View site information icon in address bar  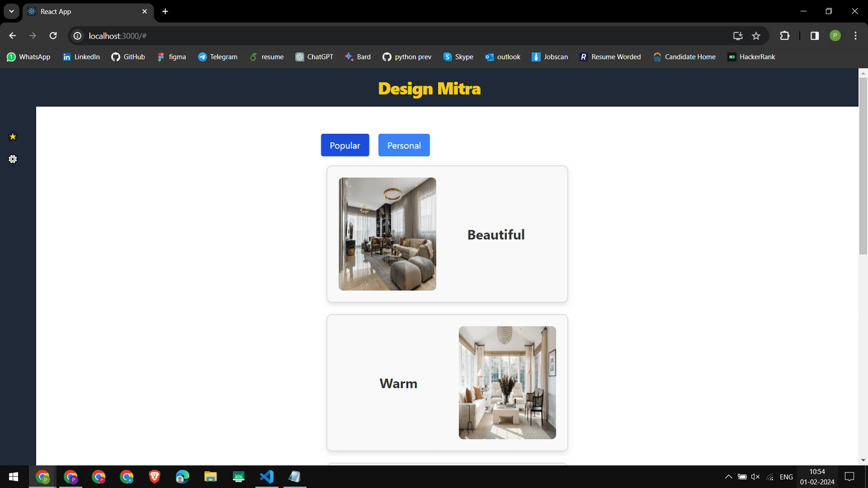coord(77,36)
